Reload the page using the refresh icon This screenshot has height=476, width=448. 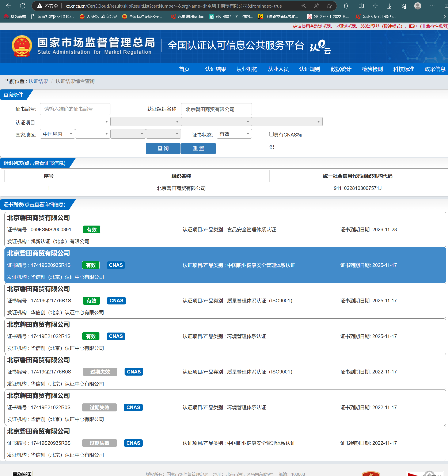coord(23,6)
